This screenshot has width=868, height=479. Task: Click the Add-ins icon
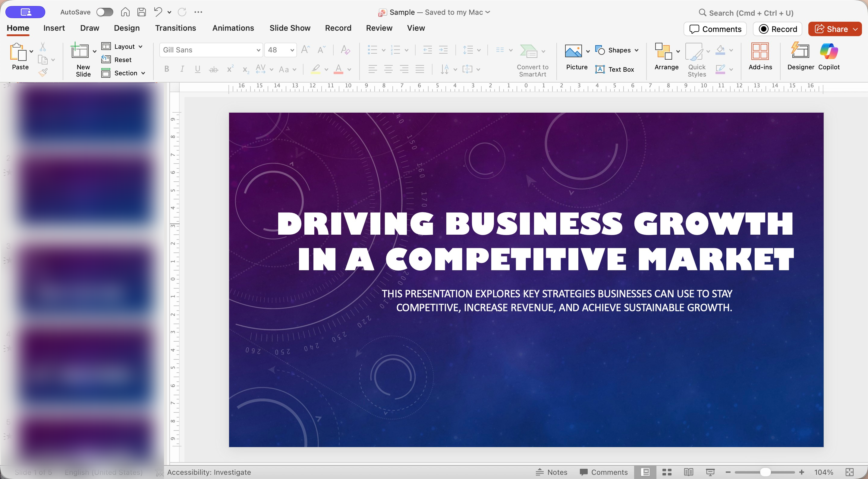point(760,56)
